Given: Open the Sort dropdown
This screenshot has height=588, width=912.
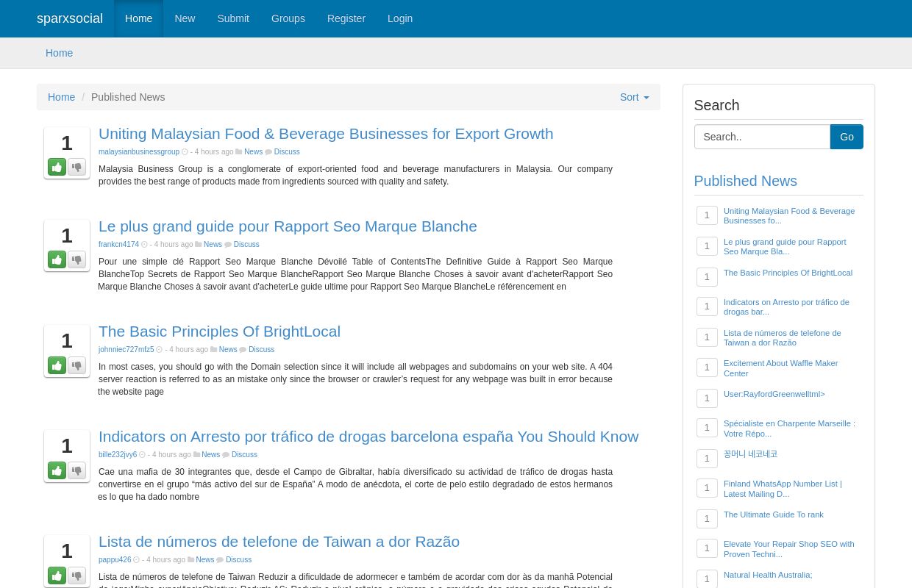Looking at the screenshot, I should pyautogui.click(x=634, y=97).
